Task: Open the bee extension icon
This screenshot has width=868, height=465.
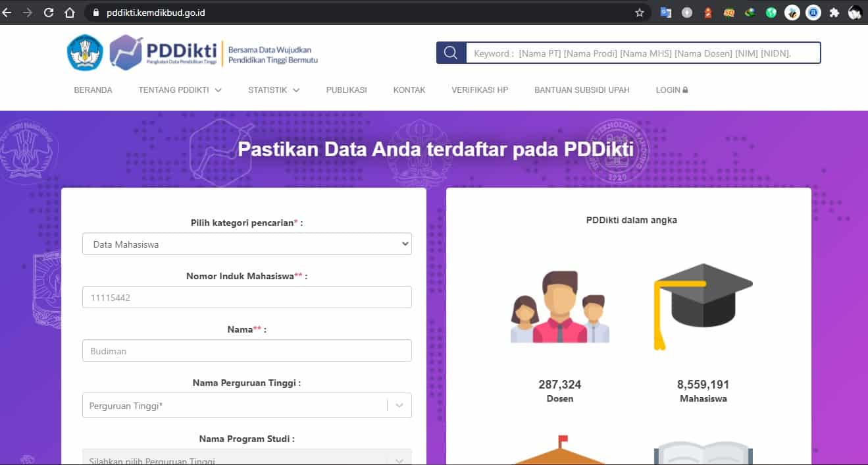Action: 792,12
